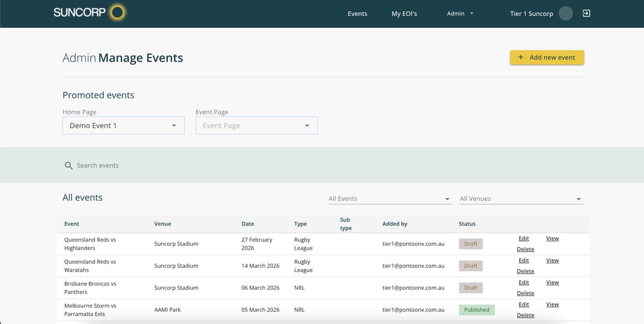The image size is (644, 324).
Task: Delete Brisbane Broncos vs Panthers event
Action: (x=525, y=293)
